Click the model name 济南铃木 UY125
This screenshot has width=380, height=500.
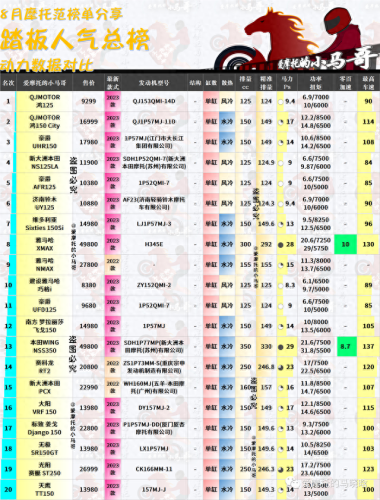44,203
